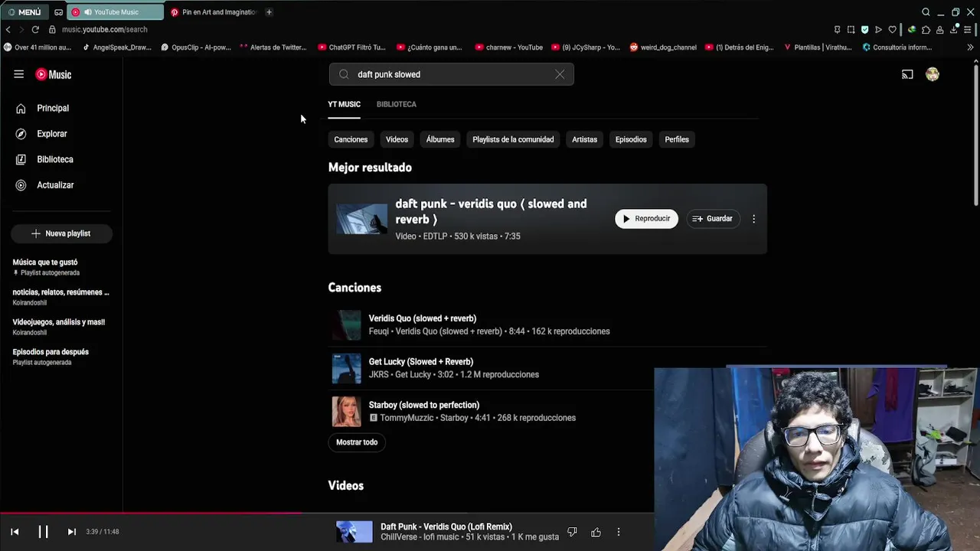This screenshot has height=551, width=980.
Task: Click the Starboy song thumbnail
Action: pyautogui.click(x=346, y=412)
